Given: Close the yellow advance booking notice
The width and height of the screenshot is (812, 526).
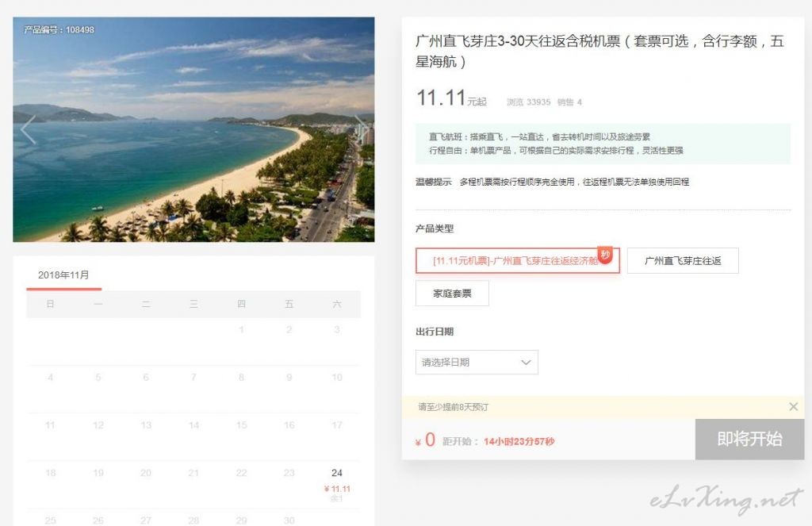Looking at the screenshot, I should click(793, 407).
